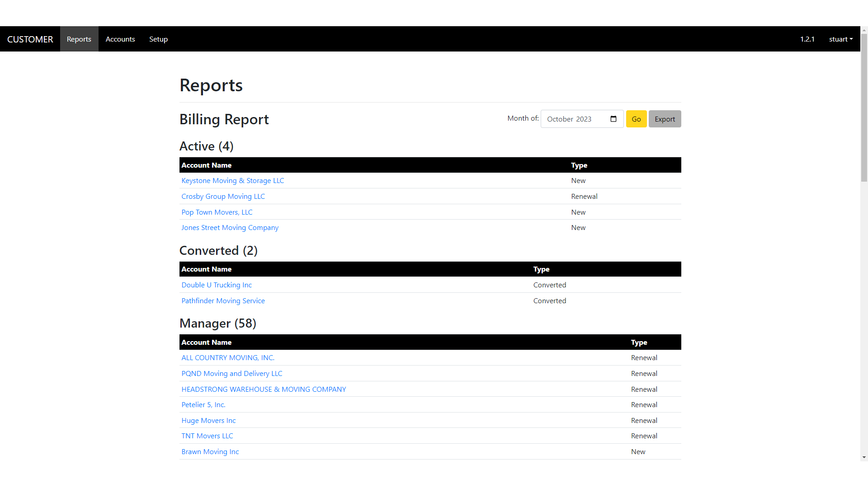Open Jones Street Moving Company account
Screen dimensions: 868x488
[230, 227]
